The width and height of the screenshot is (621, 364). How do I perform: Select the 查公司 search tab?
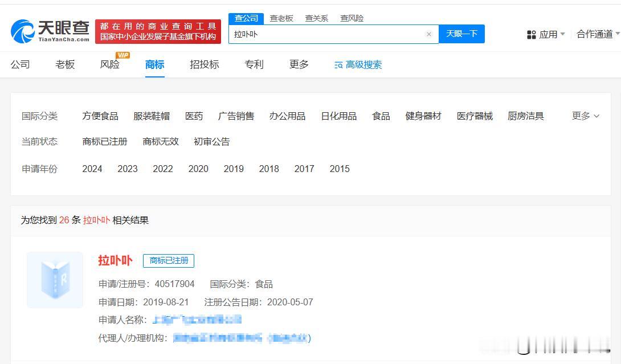click(x=246, y=18)
